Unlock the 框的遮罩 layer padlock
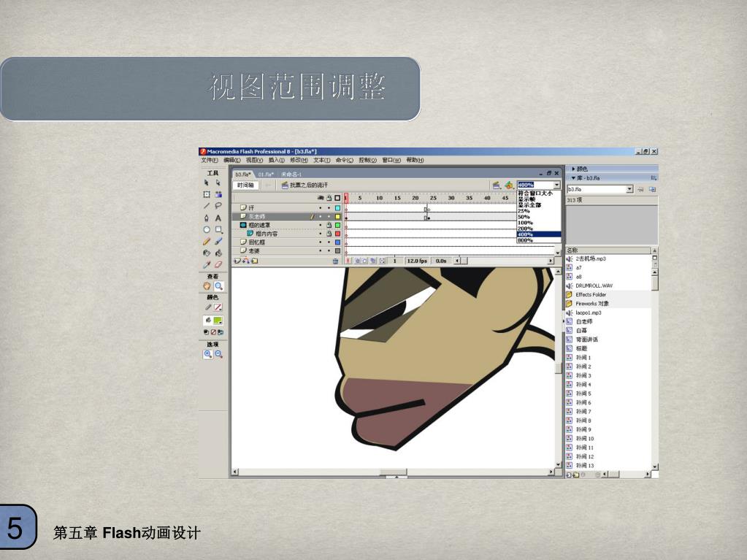This screenshot has width=747, height=560. (329, 225)
